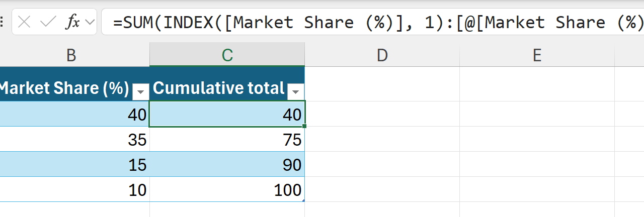Select column B header

coord(71,55)
